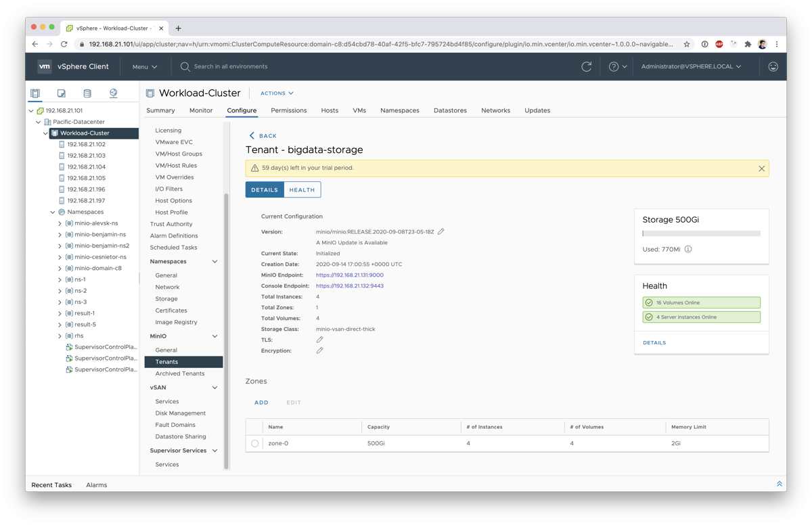The image size is (812, 525).
Task: Switch to the Summary tab
Action: 160,110
